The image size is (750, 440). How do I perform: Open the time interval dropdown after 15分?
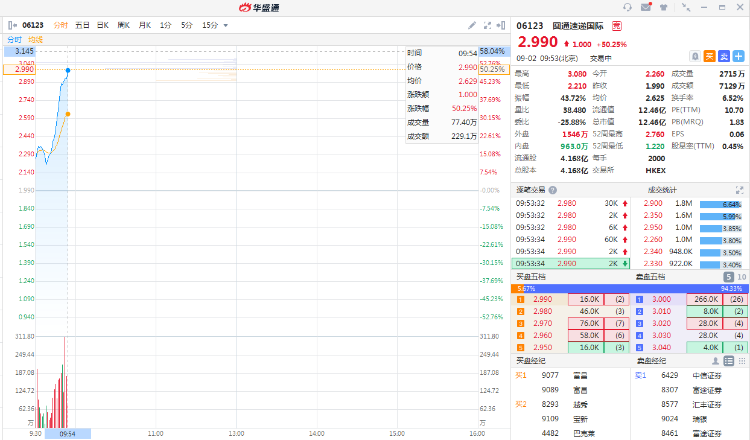click(226, 25)
